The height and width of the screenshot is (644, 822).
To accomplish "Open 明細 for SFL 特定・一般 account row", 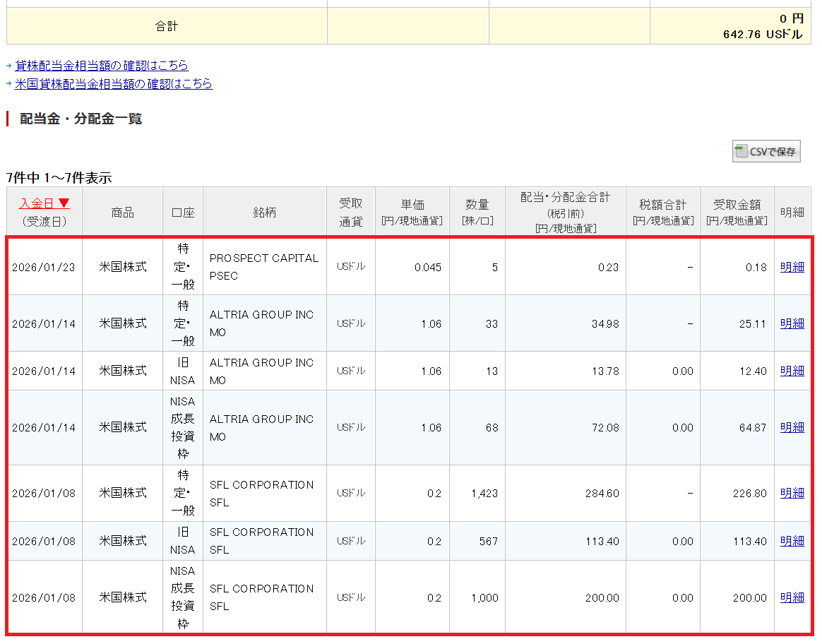I will point(792,493).
